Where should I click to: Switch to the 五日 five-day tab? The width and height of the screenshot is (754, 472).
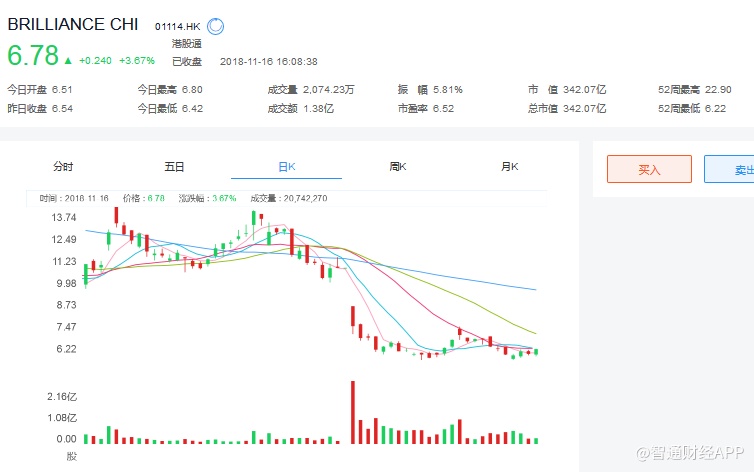coord(174,167)
